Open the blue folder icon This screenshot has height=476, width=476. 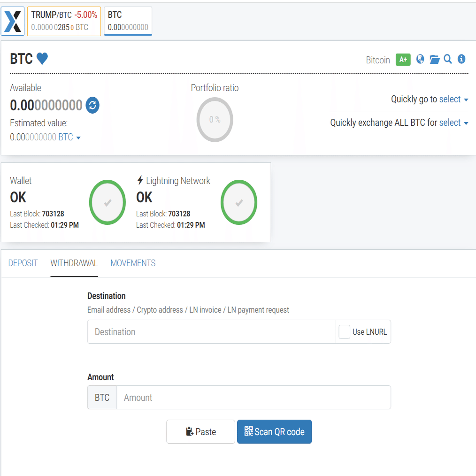[434, 59]
